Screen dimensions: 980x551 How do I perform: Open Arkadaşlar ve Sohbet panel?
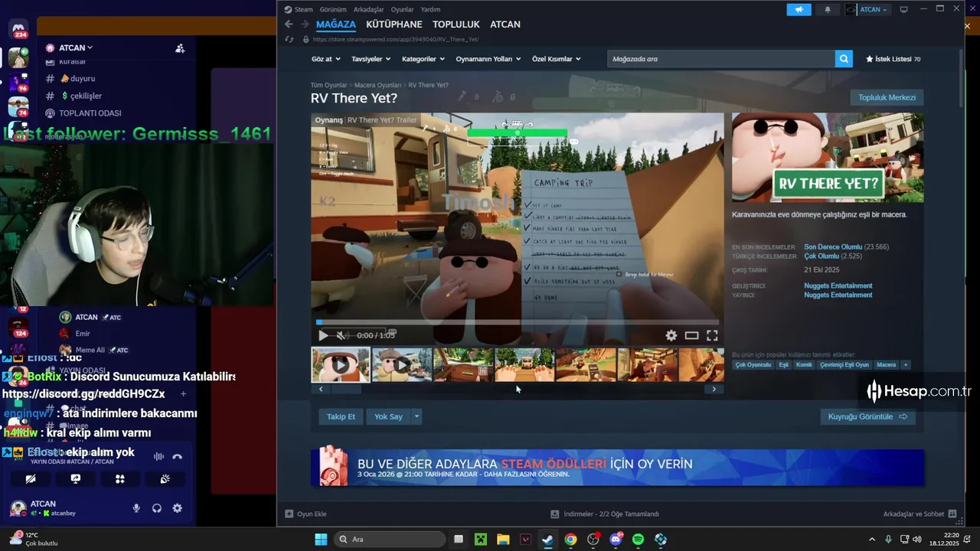(920, 514)
